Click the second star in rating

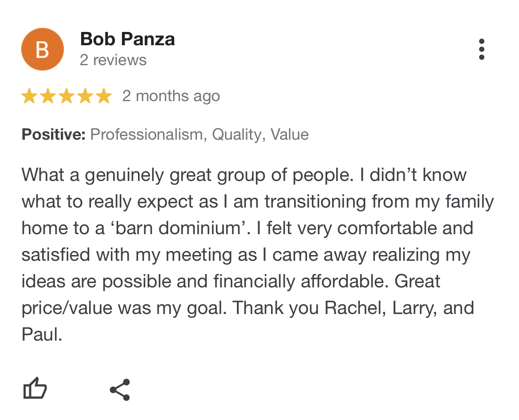[47, 96]
